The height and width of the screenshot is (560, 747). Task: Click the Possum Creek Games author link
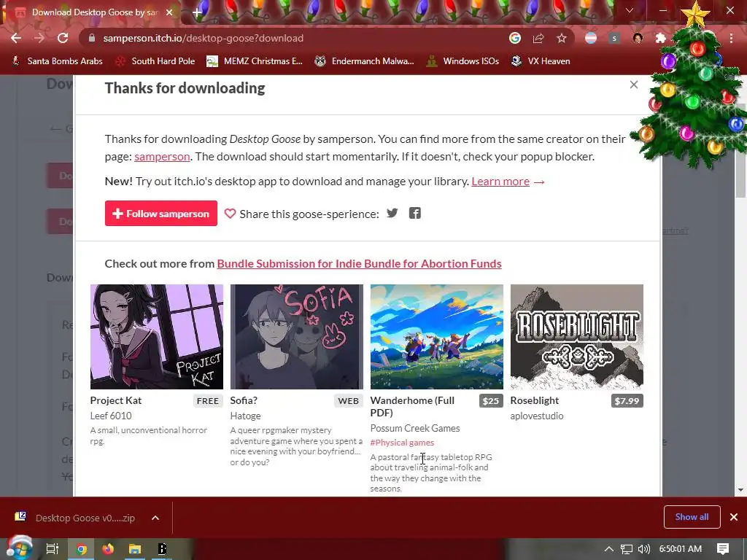(415, 428)
